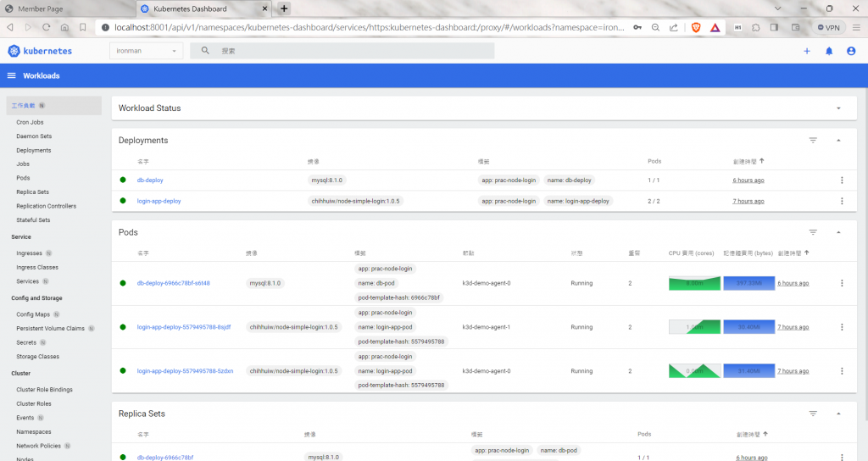Image resolution: width=868 pixels, height=461 pixels.
Task: Filter the Replica Sets list
Action: 813,414
